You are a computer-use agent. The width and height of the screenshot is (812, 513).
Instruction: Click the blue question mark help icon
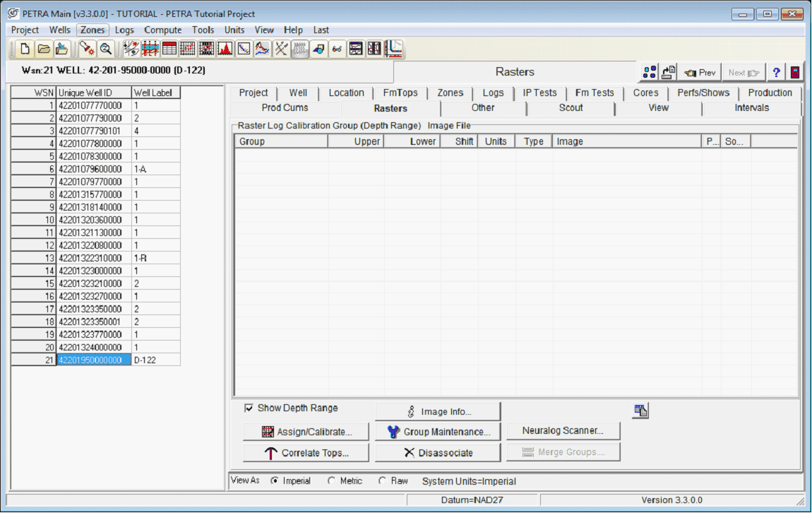tap(776, 72)
